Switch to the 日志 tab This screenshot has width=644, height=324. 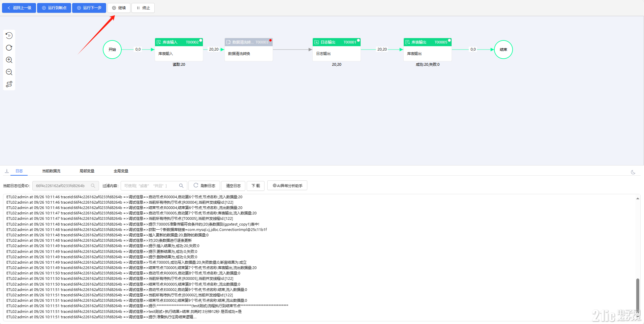pos(19,171)
